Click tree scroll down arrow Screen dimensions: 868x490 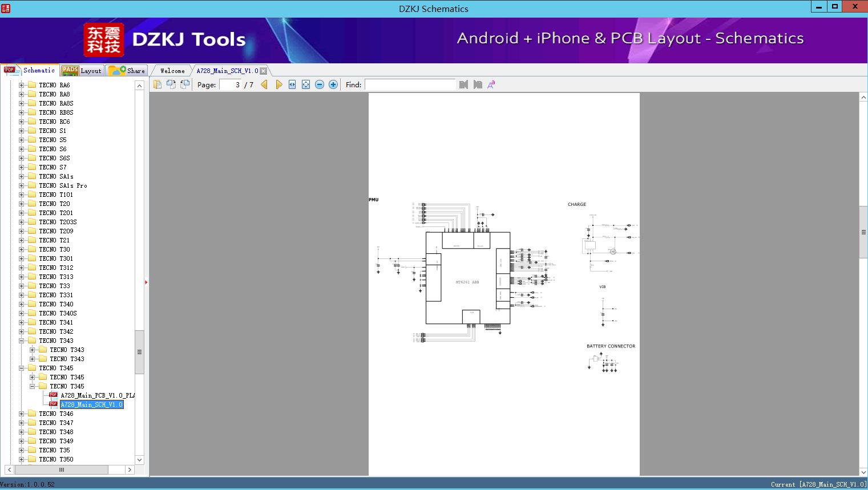pyautogui.click(x=139, y=459)
